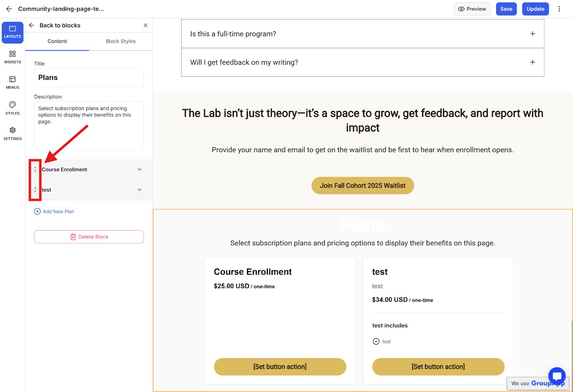Open the Menus panel
Image resolution: width=573 pixels, height=392 pixels.
pos(13,82)
